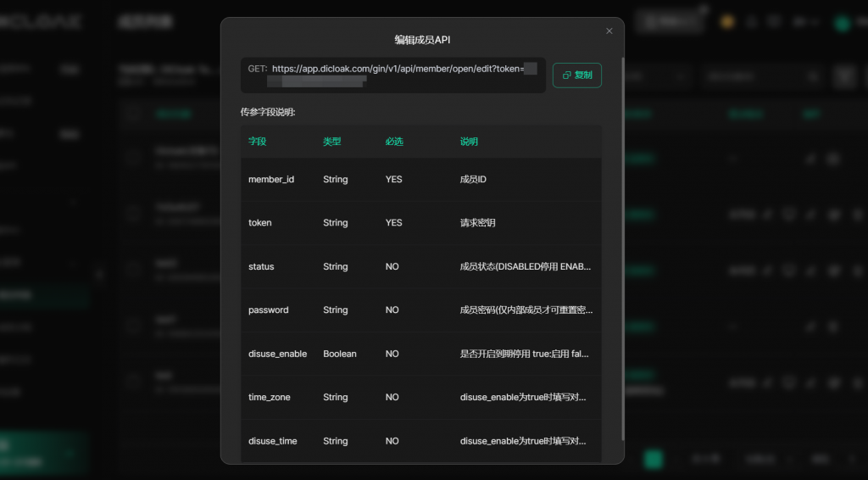Click the member_id field name
The width and height of the screenshot is (868, 480).
point(270,180)
